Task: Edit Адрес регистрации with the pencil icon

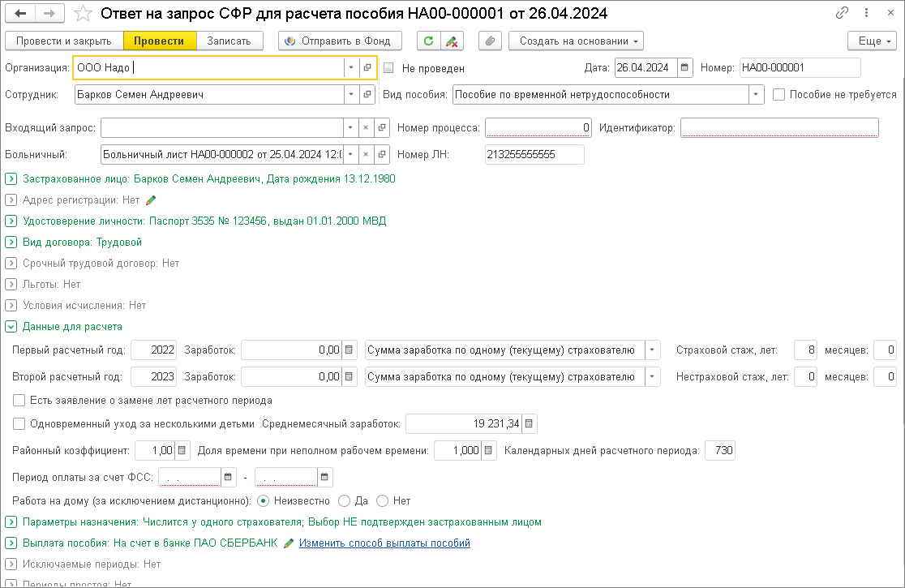Action: point(151,200)
